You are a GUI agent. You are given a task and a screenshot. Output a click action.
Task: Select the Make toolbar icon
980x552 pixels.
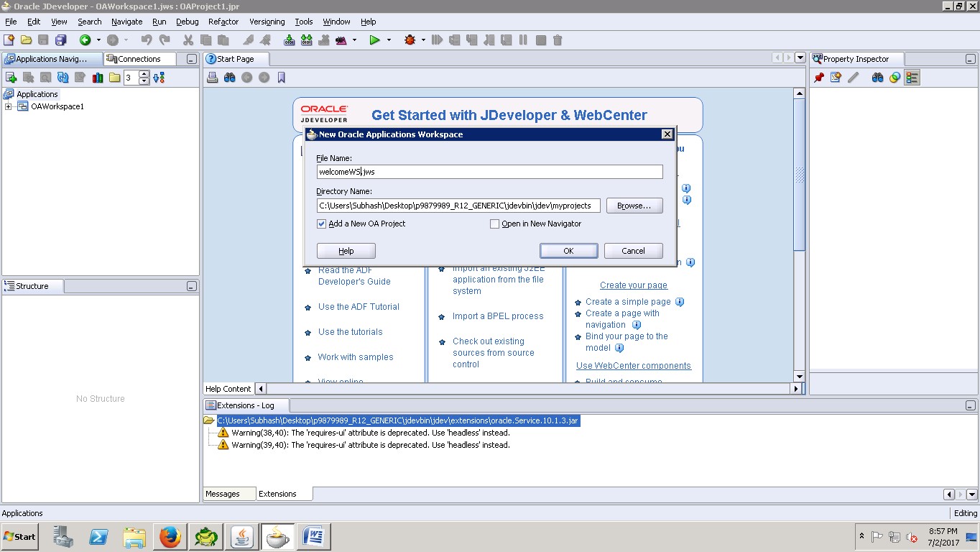(x=290, y=40)
